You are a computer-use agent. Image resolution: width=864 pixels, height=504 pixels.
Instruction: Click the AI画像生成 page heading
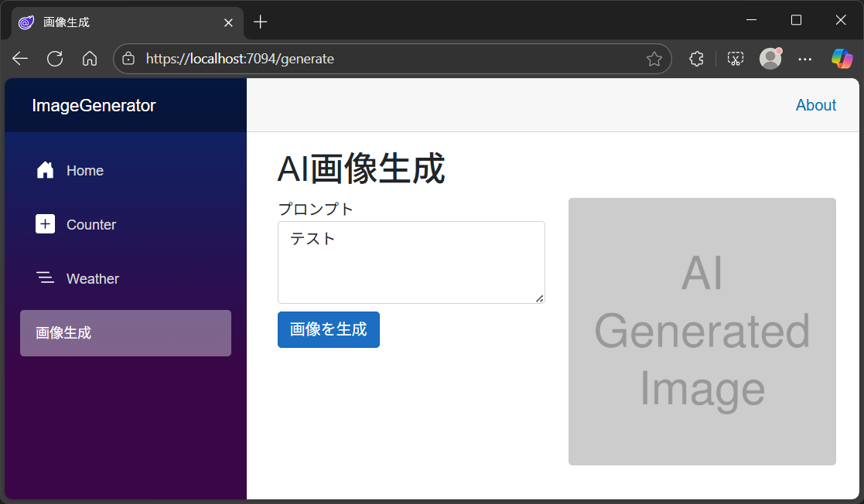pyautogui.click(x=361, y=169)
